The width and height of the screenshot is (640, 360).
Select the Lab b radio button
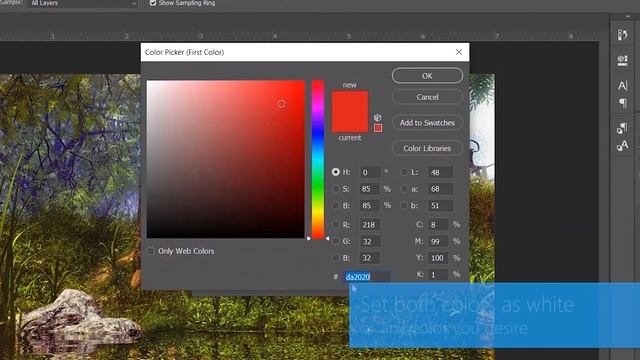[404, 205]
